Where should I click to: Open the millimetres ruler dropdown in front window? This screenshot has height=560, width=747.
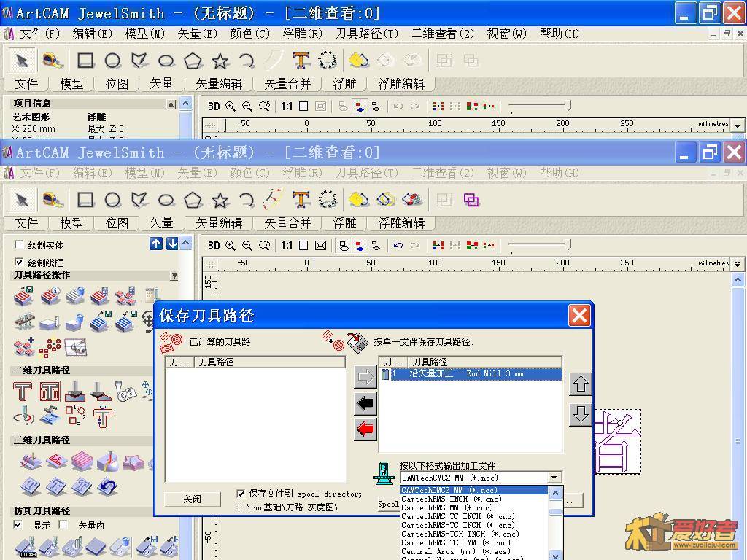(x=738, y=263)
